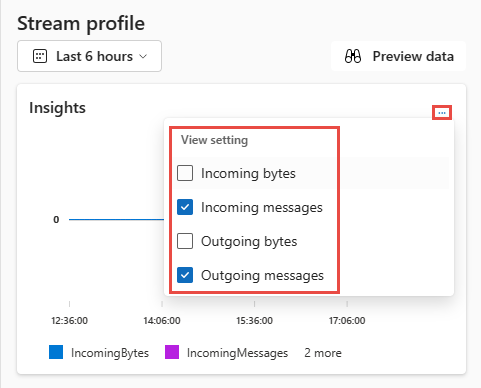Click the binoculars icon beside Preview data
The height and width of the screenshot is (388, 481).
(x=353, y=56)
